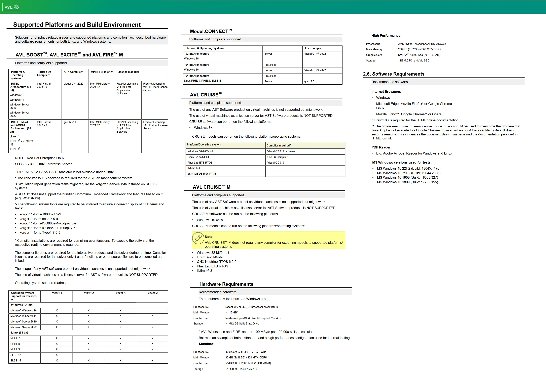Click the 'Linux RHEL8, RHEL9, SLES15' cell
Screen dimensions: 546x392
point(203,81)
